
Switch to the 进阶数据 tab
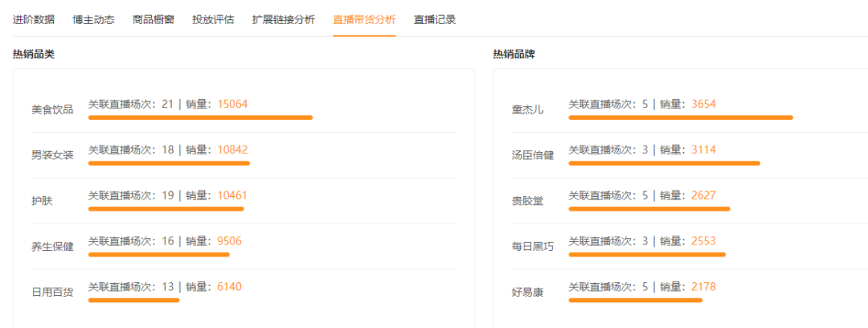click(34, 19)
